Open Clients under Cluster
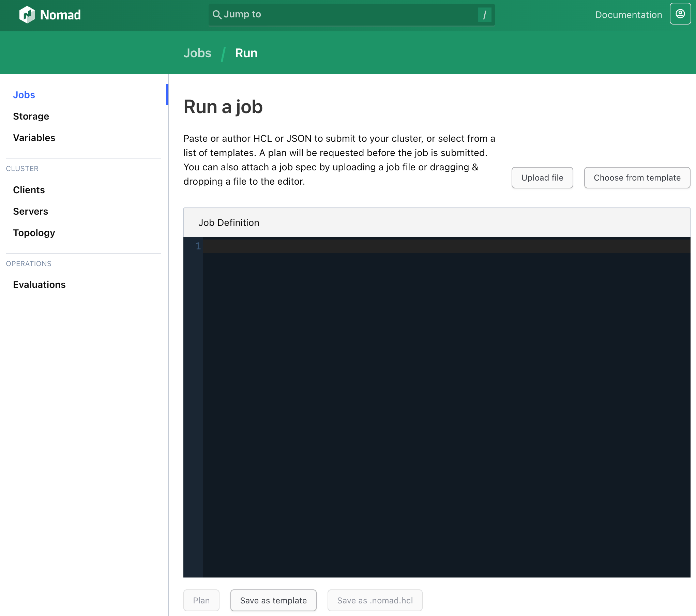 pos(29,190)
